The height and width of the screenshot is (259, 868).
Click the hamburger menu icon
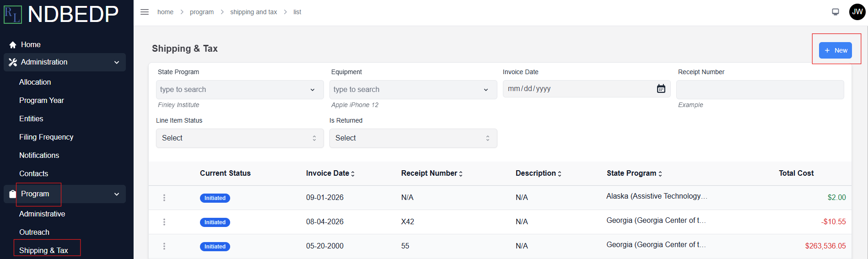click(x=145, y=12)
